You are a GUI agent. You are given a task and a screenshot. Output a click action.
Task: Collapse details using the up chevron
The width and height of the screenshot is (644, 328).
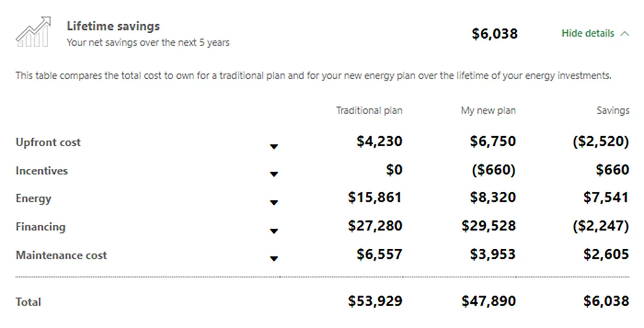(624, 34)
